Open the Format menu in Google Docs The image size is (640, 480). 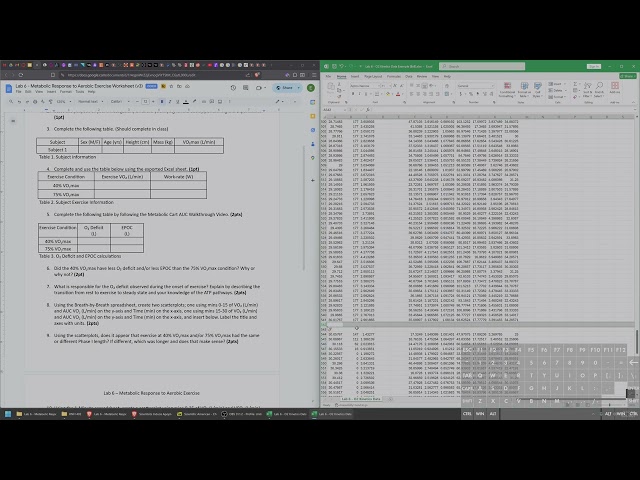(x=66, y=92)
